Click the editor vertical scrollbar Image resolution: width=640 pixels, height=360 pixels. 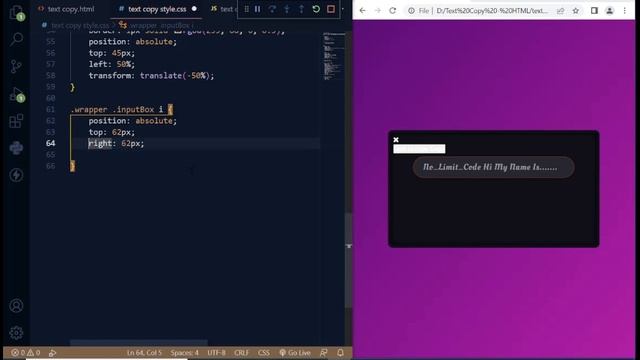coord(349,260)
